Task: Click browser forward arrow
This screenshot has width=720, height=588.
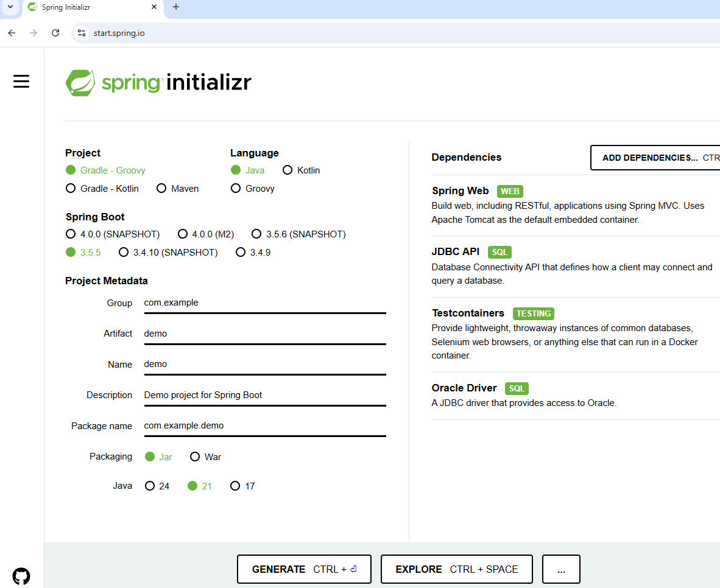Action: tap(34, 33)
